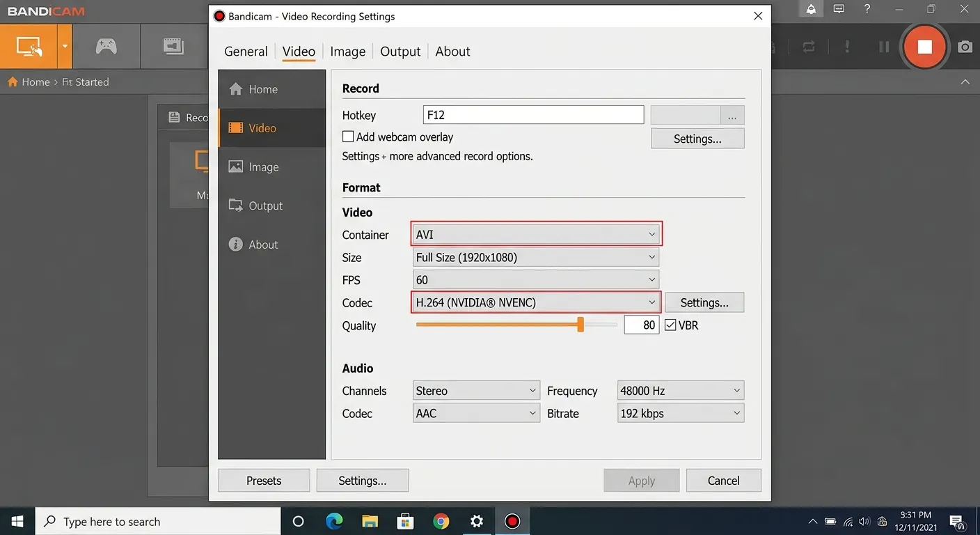
Task: Open the Bitrate dropdown 192 kbps
Action: click(x=681, y=413)
